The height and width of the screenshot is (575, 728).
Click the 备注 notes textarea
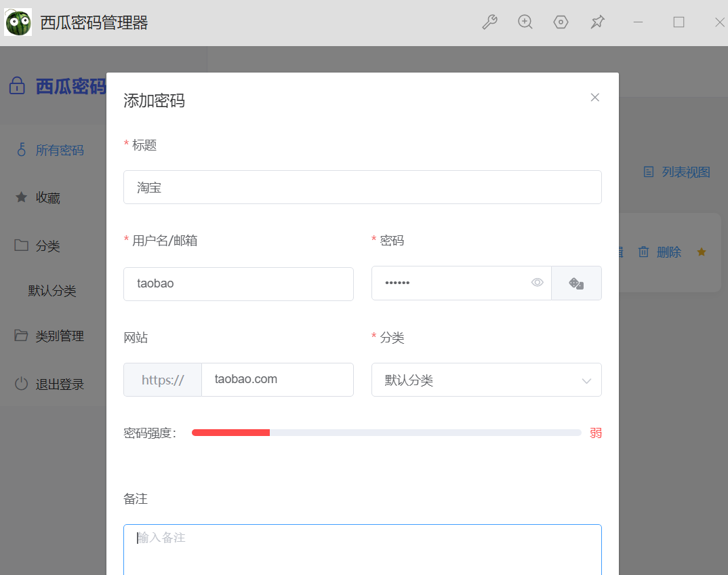(x=363, y=550)
